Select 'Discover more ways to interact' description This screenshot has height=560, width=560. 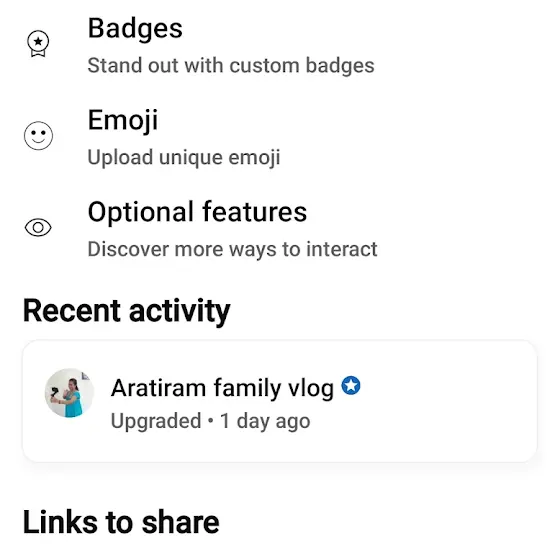[x=232, y=249]
